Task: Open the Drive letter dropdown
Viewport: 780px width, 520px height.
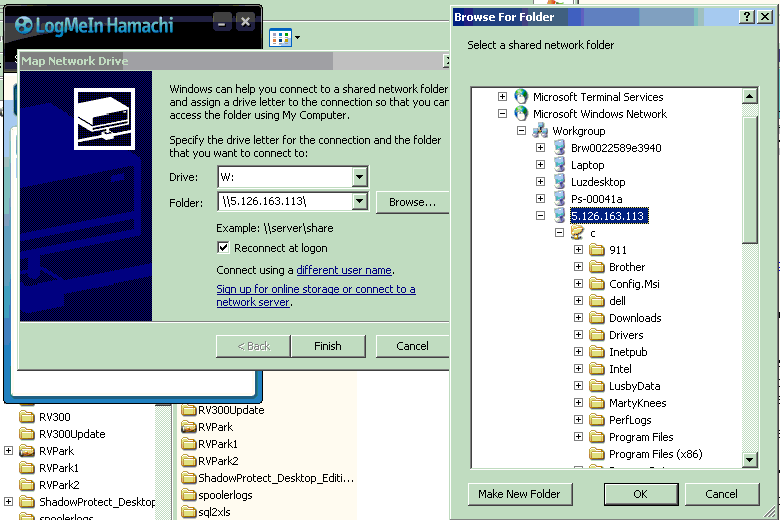Action: 360,177
